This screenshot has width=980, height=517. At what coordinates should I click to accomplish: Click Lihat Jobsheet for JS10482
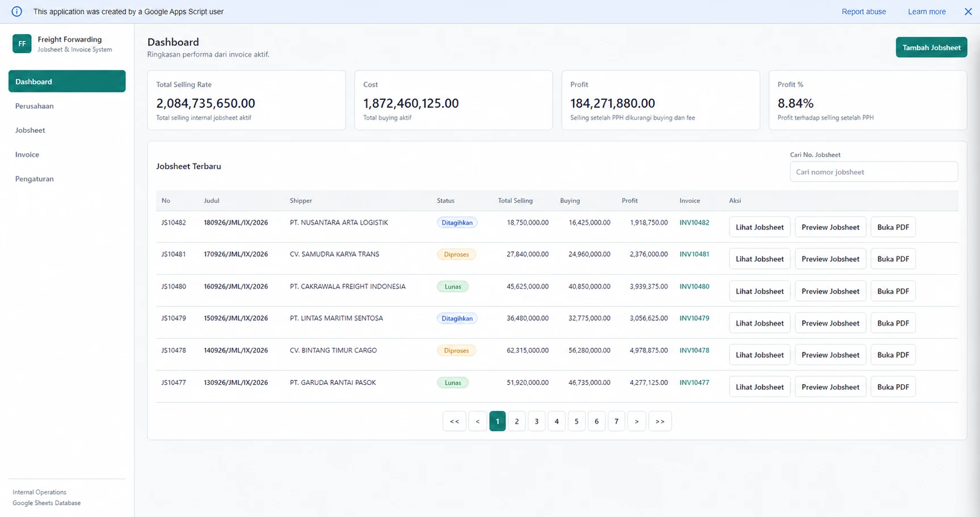[x=759, y=227]
